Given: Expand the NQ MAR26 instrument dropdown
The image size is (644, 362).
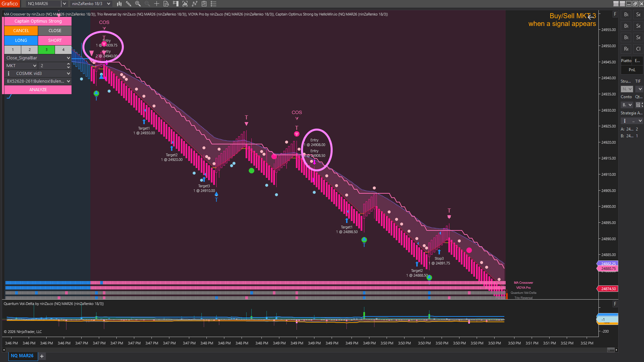Looking at the screenshot, I should [x=64, y=4].
